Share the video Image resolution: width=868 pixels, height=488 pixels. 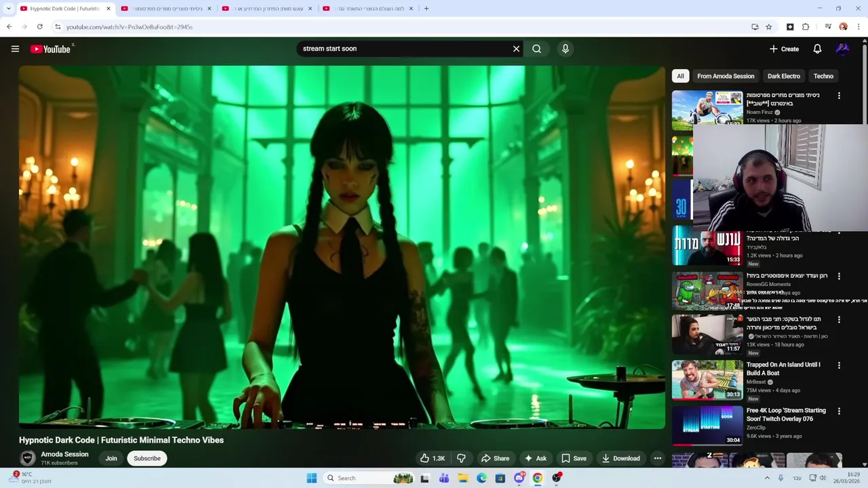pyautogui.click(x=495, y=458)
